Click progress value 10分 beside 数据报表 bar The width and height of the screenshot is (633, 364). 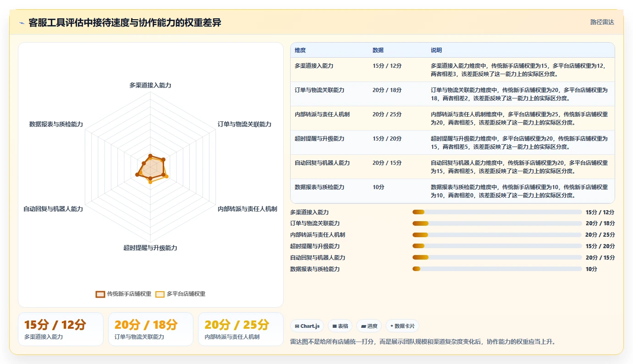click(x=591, y=269)
